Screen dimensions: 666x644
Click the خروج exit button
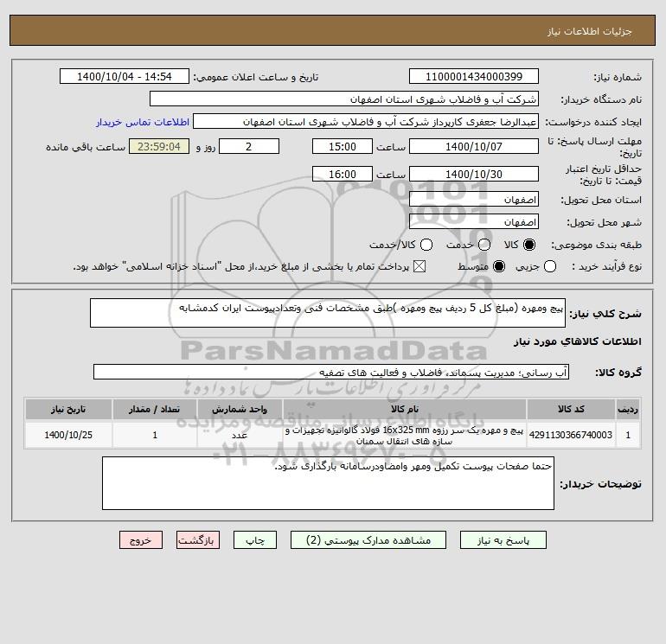141,540
